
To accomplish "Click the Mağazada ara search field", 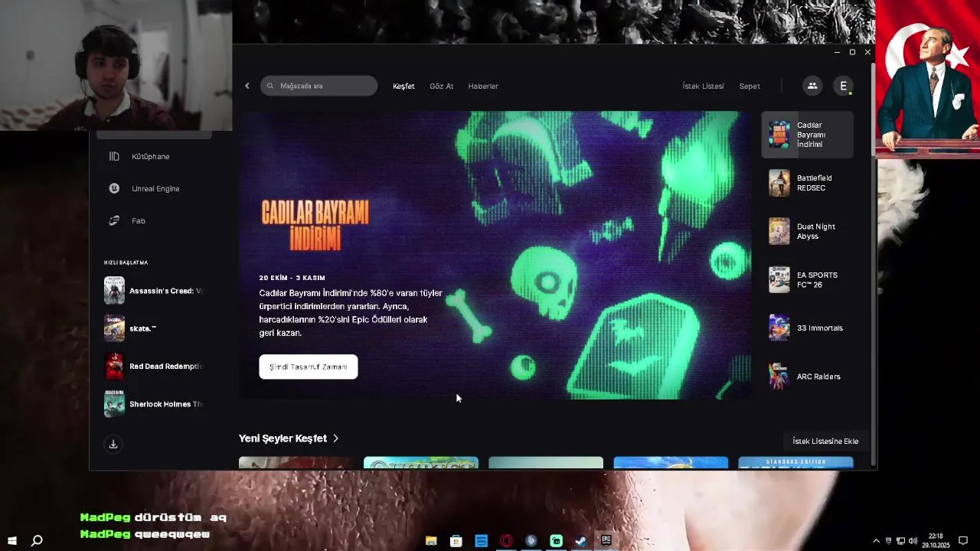I will [318, 86].
